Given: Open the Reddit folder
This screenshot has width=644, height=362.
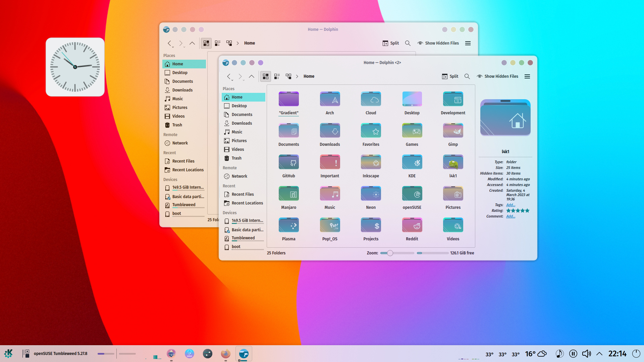Looking at the screenshot, I should tap(412, 229).
